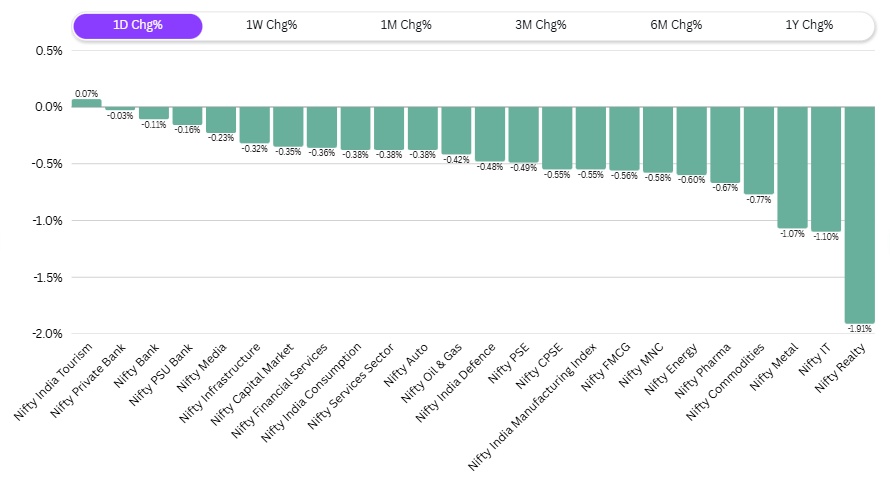Click the Nifty Auto bar
Viewport: 890px width, 482px height.
click(x=422, y=128)
